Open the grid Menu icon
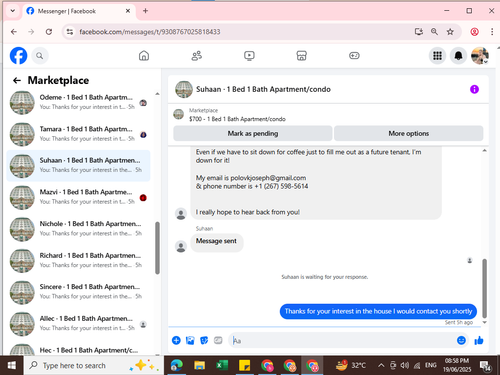This screenshot has width=500, height=375. [437, 56]
